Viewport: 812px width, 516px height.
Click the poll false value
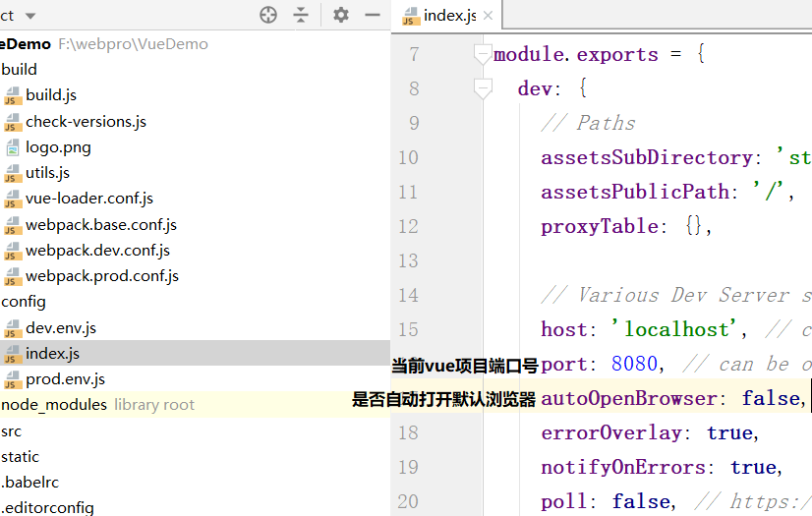pyautogui.click(x=641, y=501)
